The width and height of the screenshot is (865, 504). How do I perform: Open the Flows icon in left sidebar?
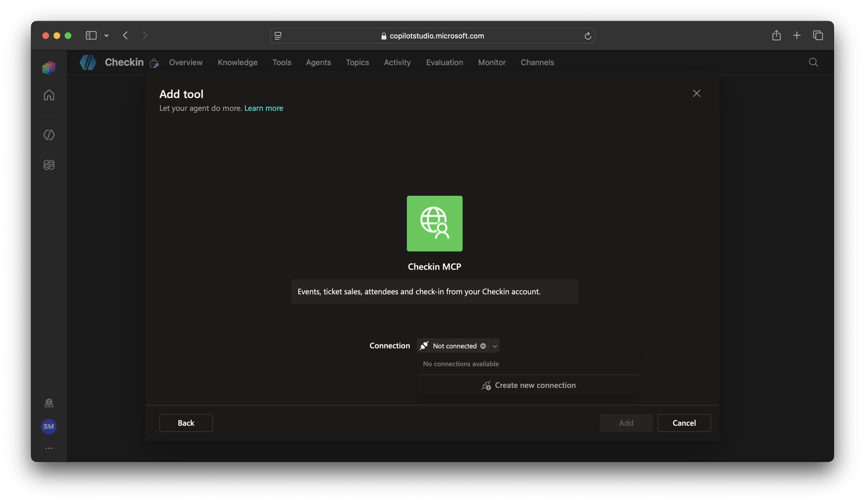pyautogui.click(x=49, y=165)
